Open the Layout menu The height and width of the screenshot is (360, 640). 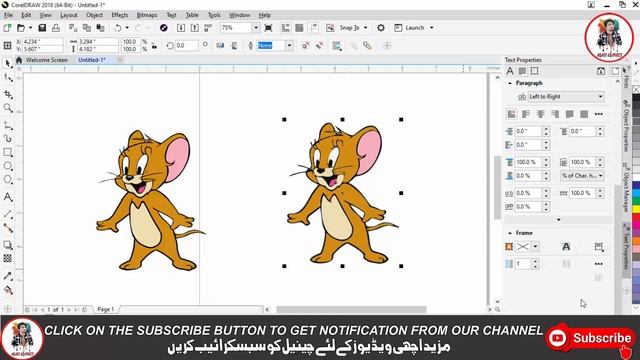69,15
